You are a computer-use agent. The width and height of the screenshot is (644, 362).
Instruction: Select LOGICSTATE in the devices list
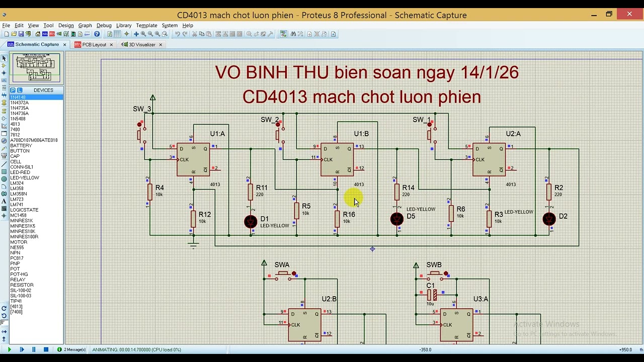[36, 210]
